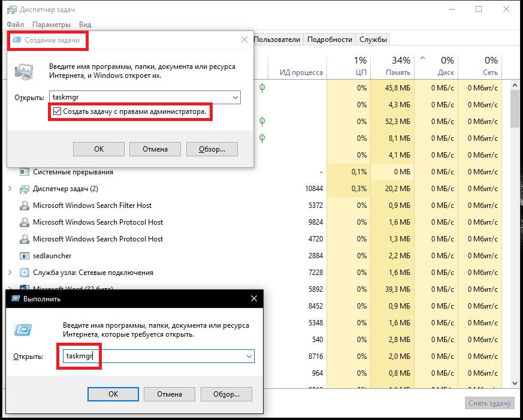The width and height of the screenshot is (523, 420).
Task: Click OK in the Выполнить dialog
Action: (113, 394)
